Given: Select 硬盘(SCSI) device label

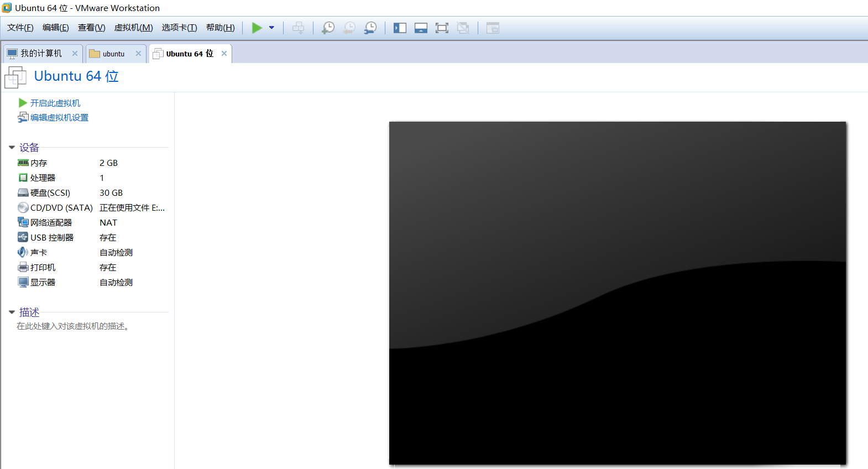Looking at the screenshot, I should pos(50,192).
